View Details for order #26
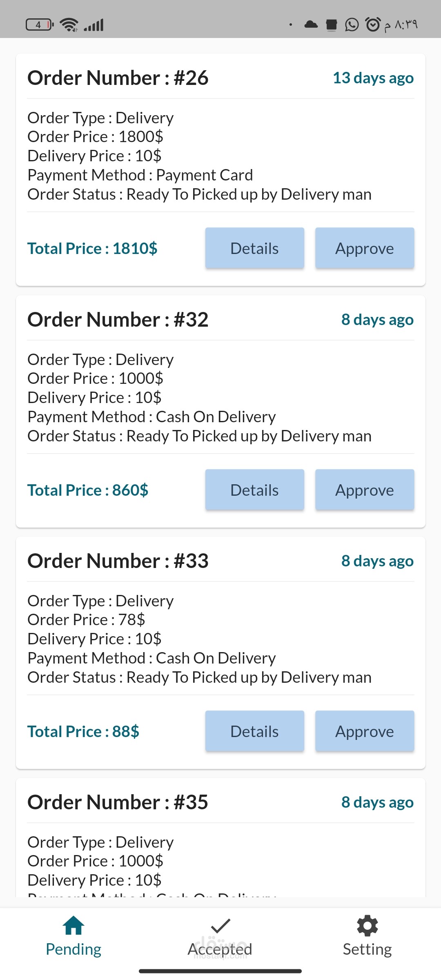The width and height of the screenshot is (441, 980). click(254, 248)
